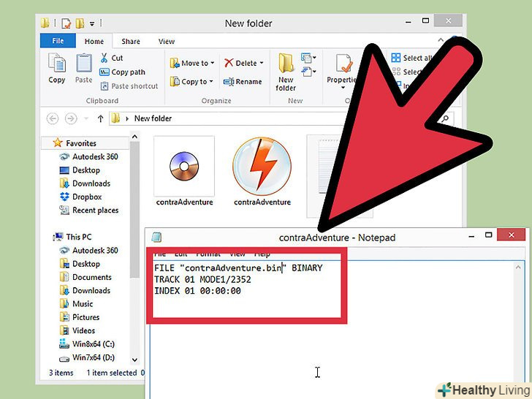532x399 pixels.
Task: Open Dropbox in Favorites
Action: click(x=80, y=197)
